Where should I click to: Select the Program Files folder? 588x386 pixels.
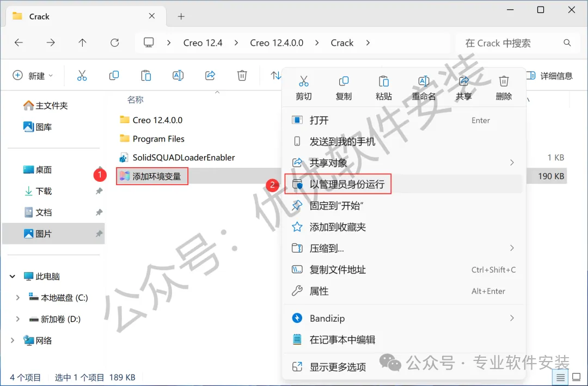(152, 139)
